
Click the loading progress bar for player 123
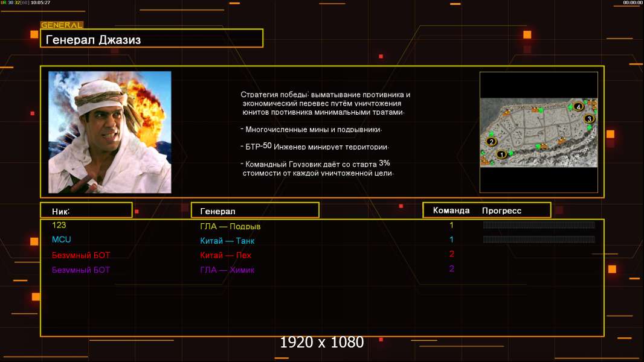[x=539, y=225]
